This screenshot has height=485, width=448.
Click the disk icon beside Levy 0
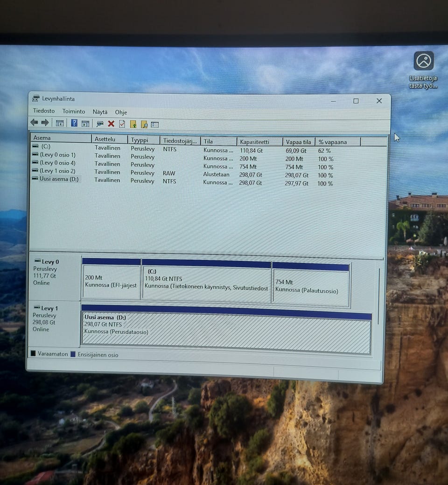[x=37, y=261]
